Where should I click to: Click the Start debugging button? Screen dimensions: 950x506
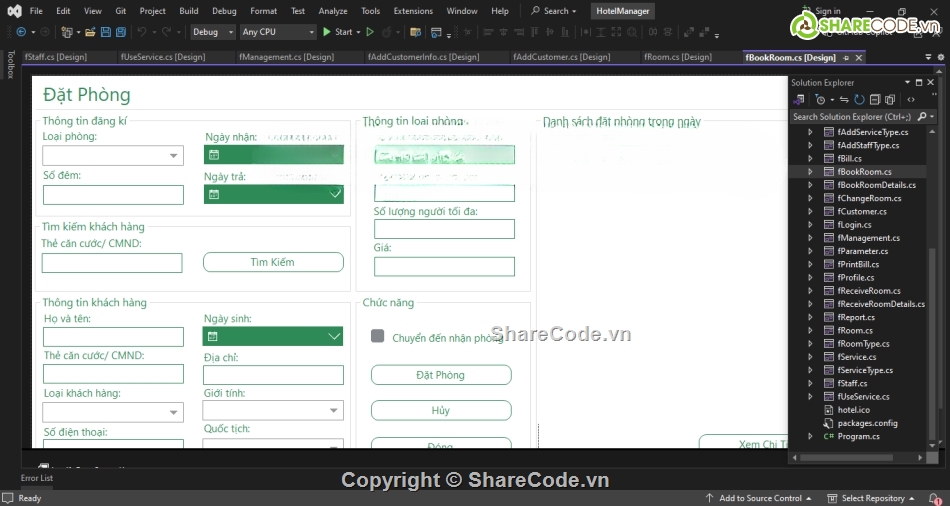[337, 32]
